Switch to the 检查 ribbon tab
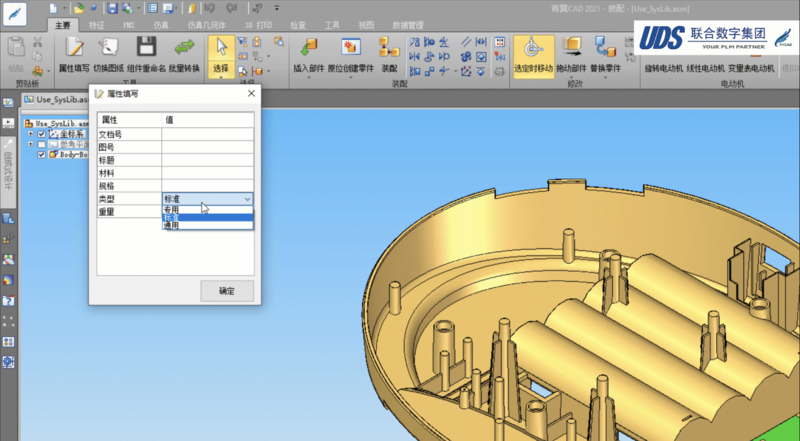Viewport: 800px width, 441px height. tap(298, 25)
